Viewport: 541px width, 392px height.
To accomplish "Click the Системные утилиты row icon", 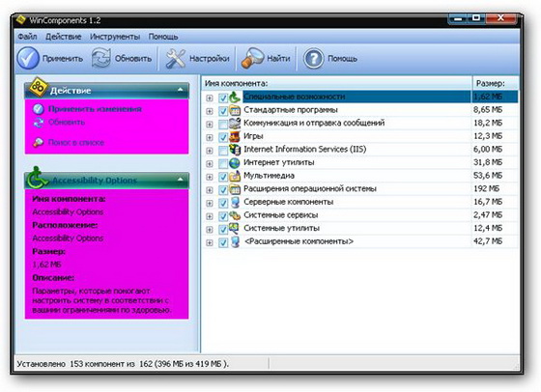I will (x=235, y=228).
